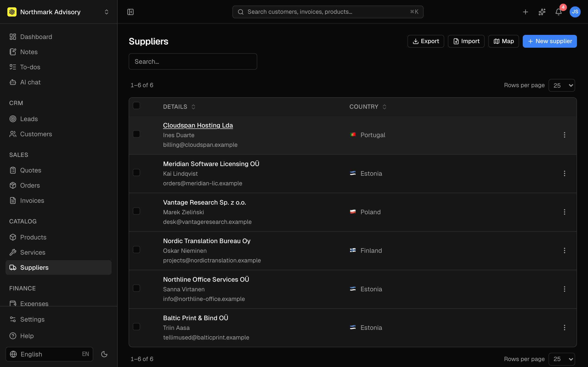Open row actions for Vantage Research

[564, 212]
